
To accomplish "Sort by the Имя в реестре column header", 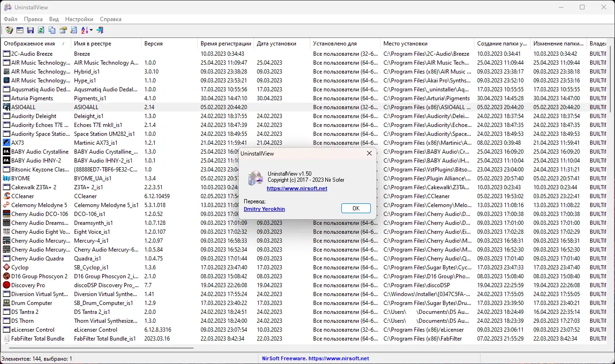I will [106, 44].
